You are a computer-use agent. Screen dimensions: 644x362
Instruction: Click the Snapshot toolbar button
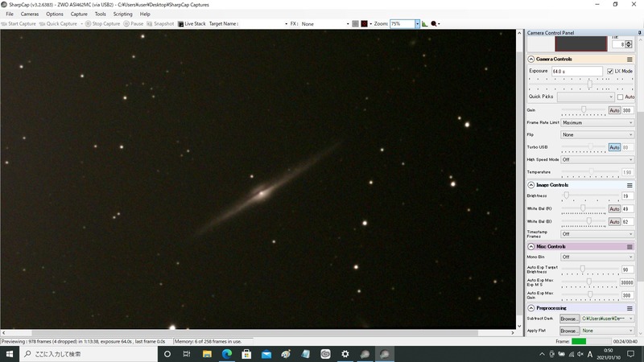(160, 24)
